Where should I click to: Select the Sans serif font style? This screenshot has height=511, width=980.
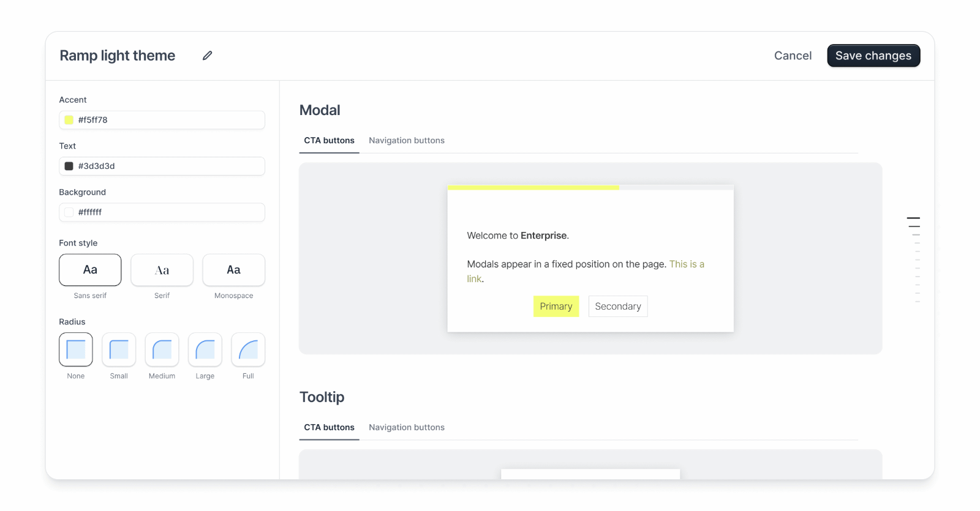tap(90, 270)
